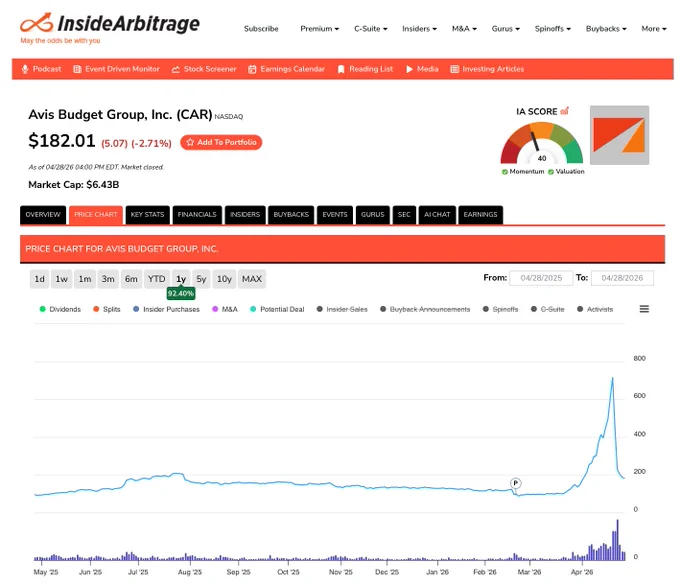Select the 1d time range
This screenshot has height=585, width=680.
coord(39,279)
